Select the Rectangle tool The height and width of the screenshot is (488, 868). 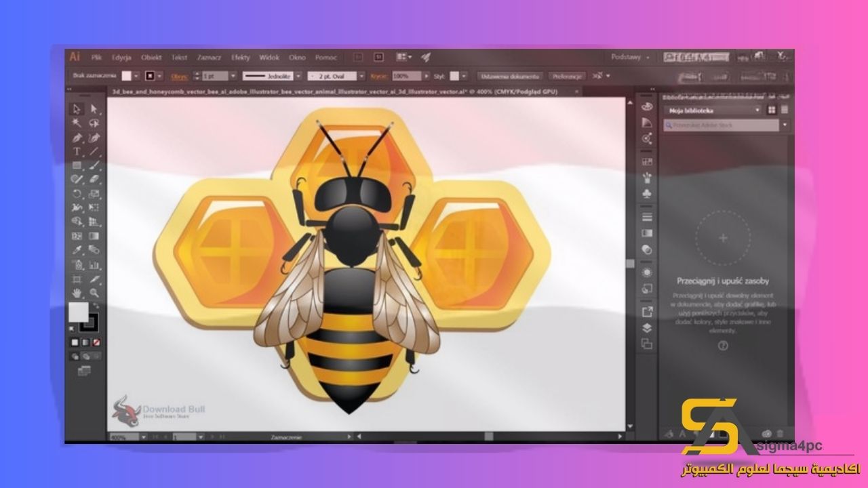[77, 165]
